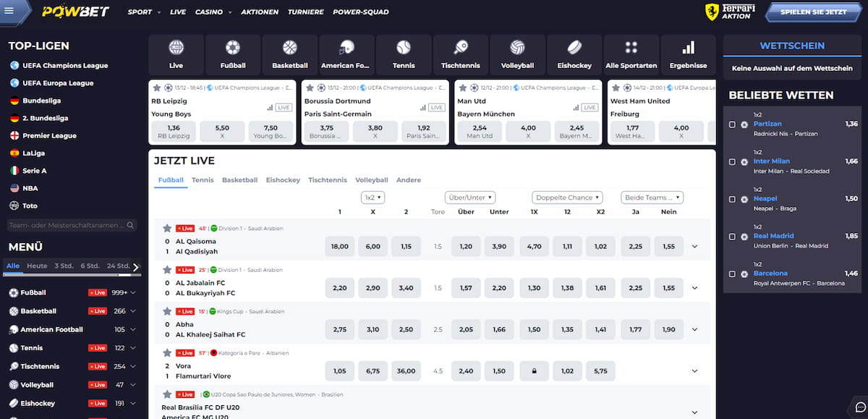This screenshot has height=419, width=868.
Task: Go to Aktionen in top navigation
Action: coord(260,12)
